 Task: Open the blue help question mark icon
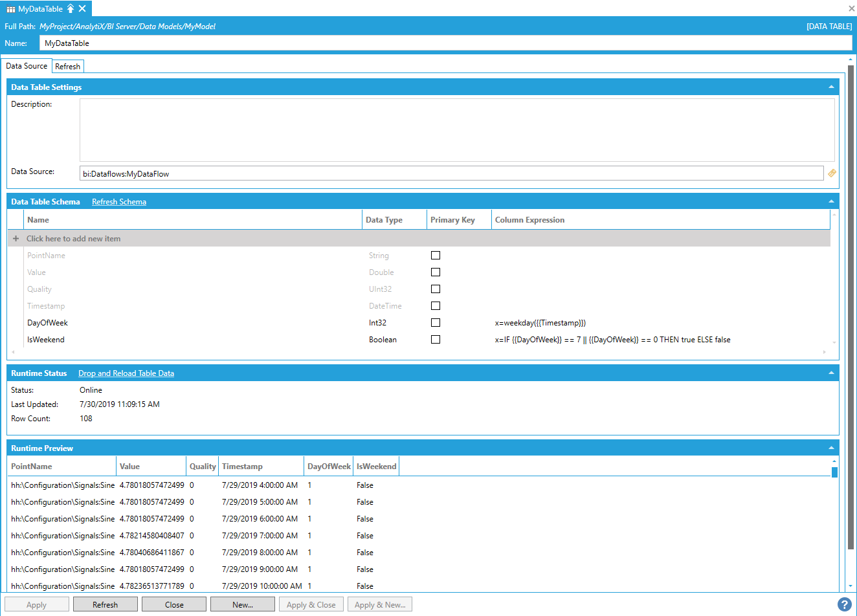(x=844, y=604)
